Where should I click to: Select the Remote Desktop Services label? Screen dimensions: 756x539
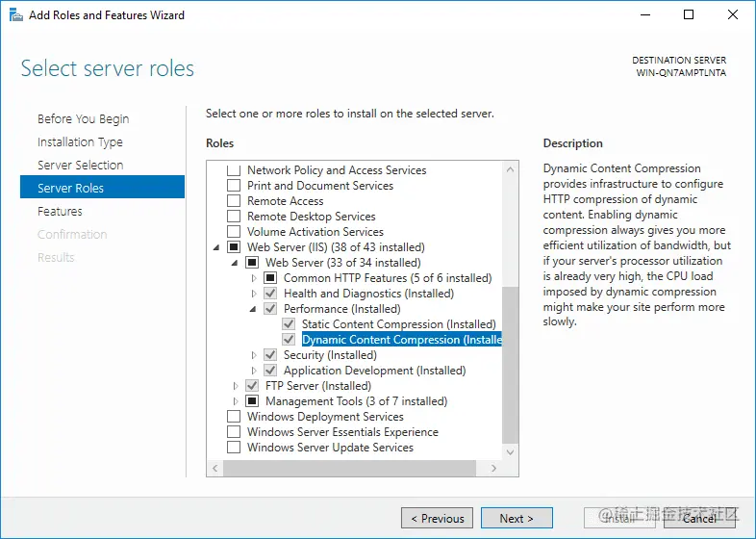pos(311,217)
